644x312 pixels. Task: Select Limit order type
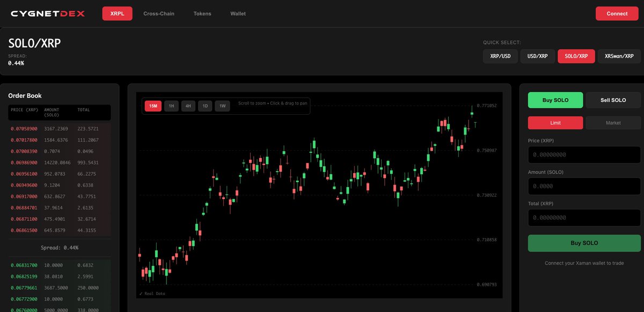pos(555,123)
